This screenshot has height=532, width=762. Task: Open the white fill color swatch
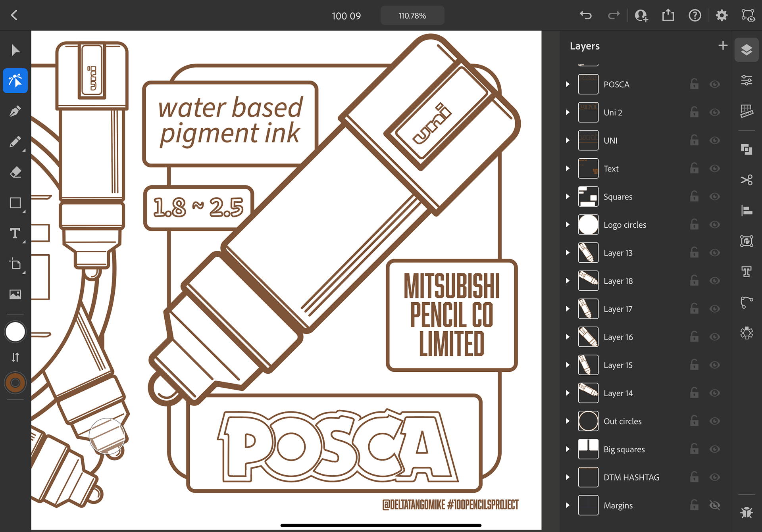(x=15, y=332)
